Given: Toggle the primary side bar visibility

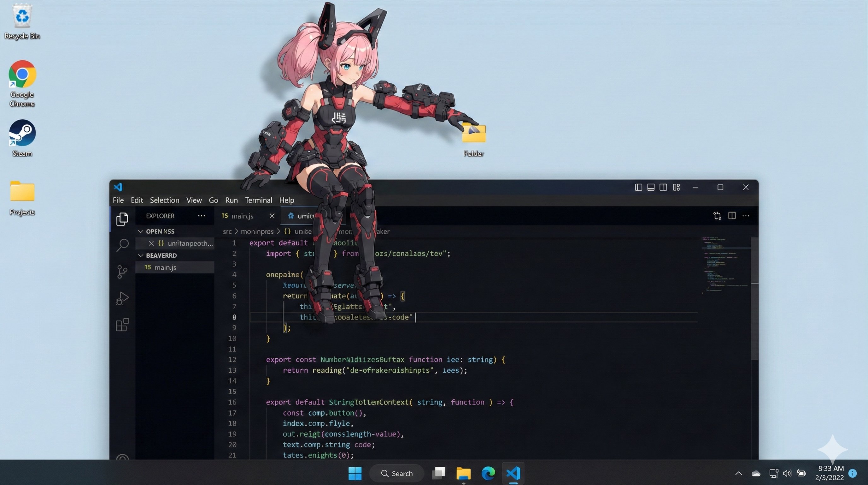Looking at the screenshot, I should pos(638,187).
